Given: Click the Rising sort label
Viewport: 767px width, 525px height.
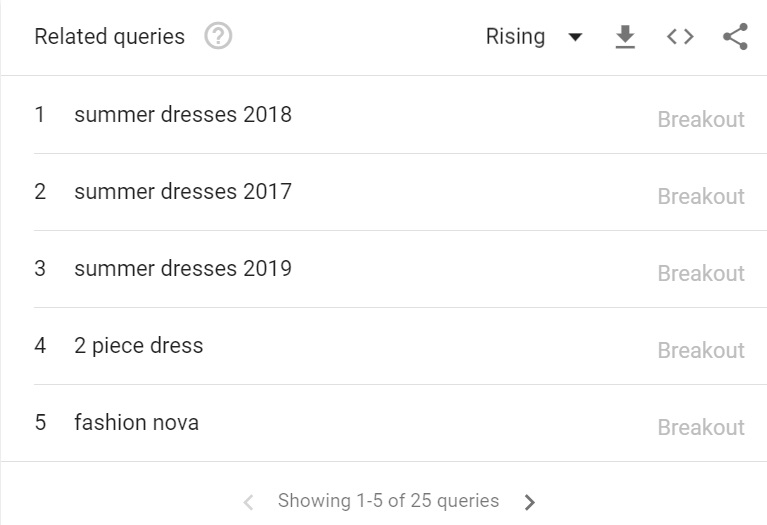Looking at the screenshot, I should coord(515,37).
